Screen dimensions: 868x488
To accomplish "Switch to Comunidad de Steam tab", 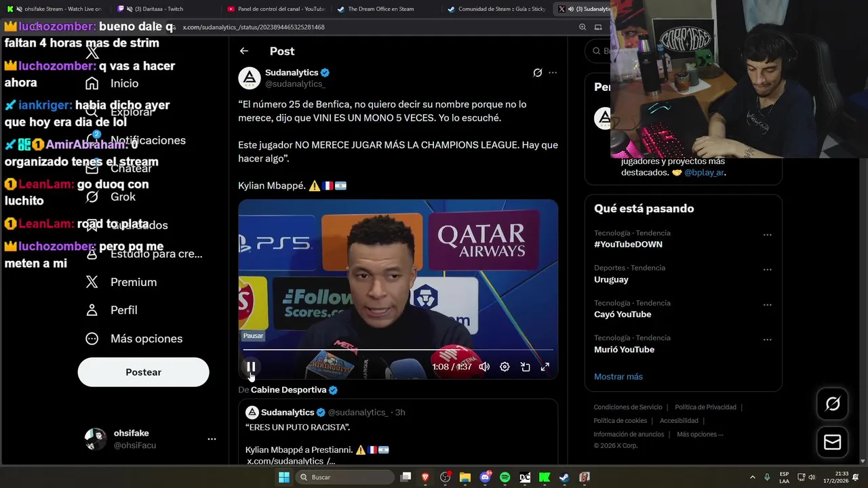I will (496, 9).
